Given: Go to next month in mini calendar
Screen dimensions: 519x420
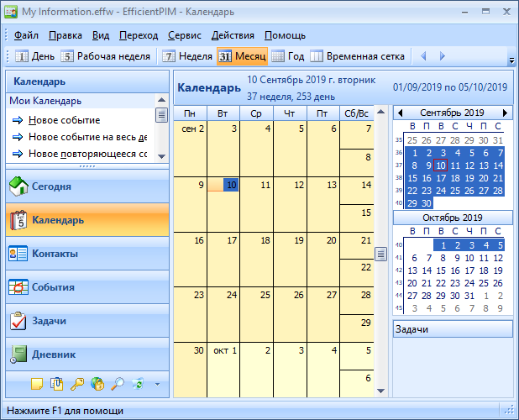Looking at the screenshot, I should (505, 113).
